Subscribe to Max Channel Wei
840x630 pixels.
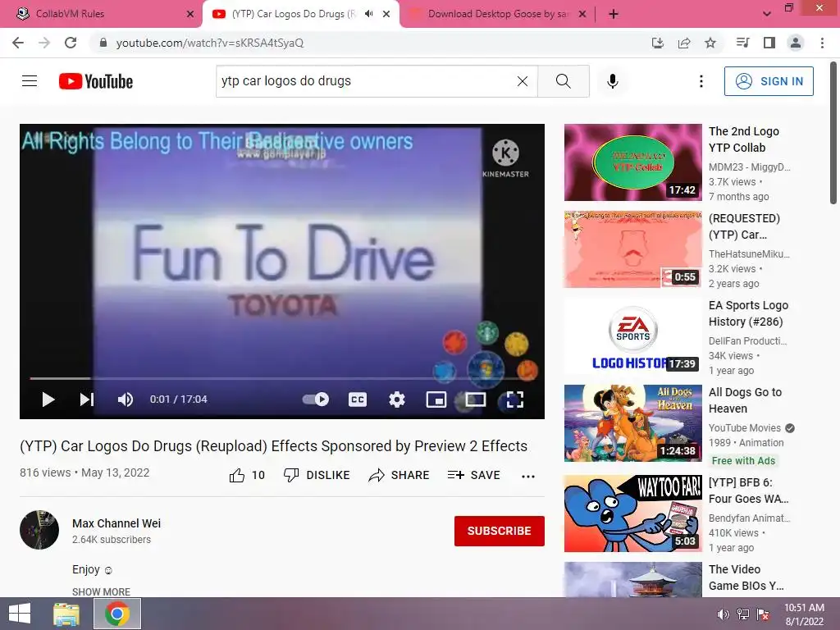pos(500,531)
